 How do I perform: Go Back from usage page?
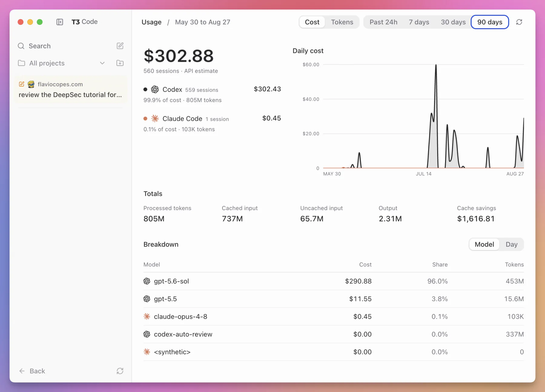[32, 371]
